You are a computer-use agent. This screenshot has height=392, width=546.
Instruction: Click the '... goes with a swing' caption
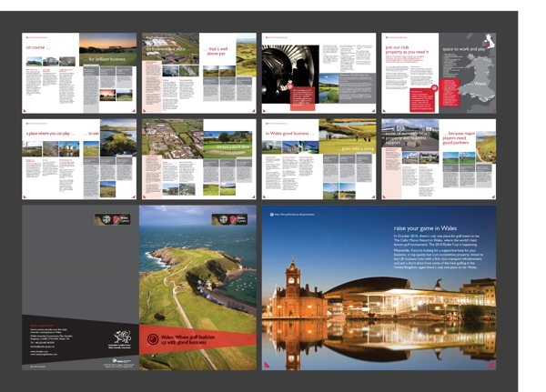(x=355, y=148)
